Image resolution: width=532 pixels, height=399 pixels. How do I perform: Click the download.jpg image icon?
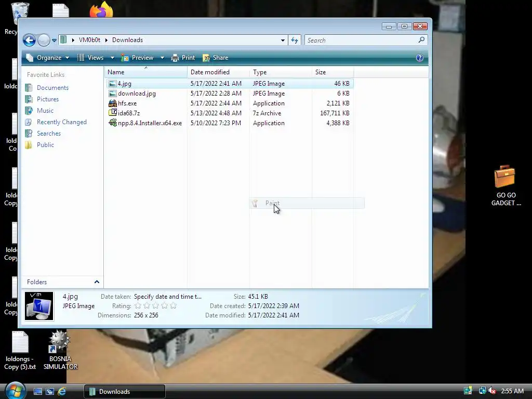[112, 94]
